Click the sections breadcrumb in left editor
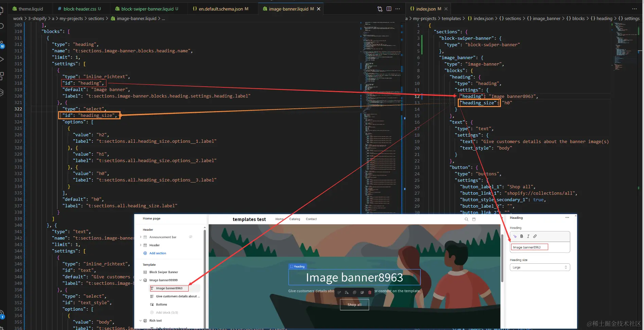 (x=96, y=18)
